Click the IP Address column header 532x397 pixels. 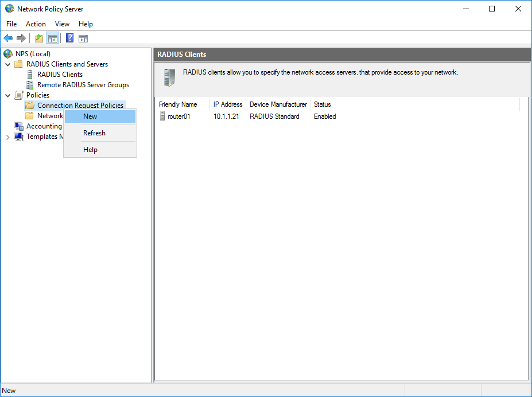click(227, 104)
